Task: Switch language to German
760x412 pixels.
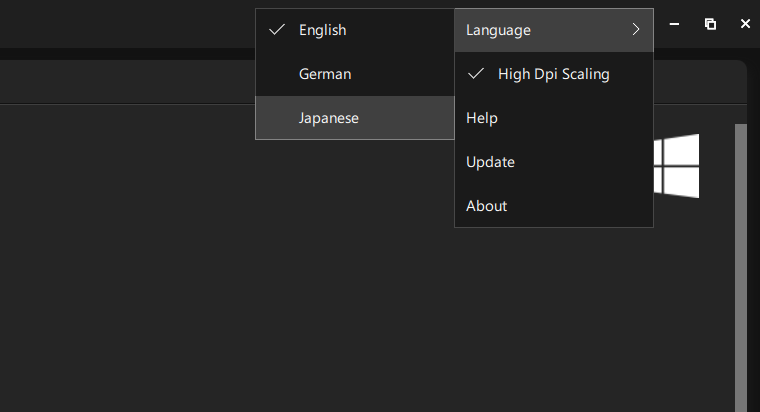Action: 355,74
